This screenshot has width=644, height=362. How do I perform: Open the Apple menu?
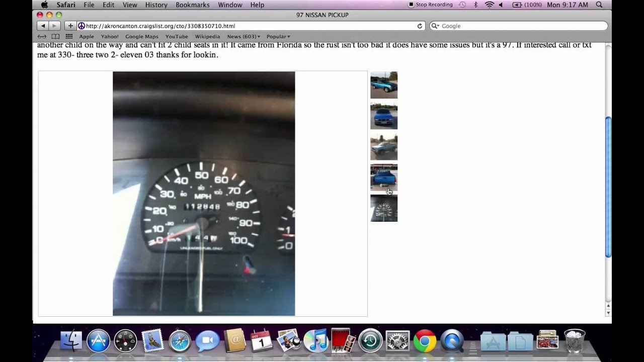pyautogui.click(x=44, y=5)
